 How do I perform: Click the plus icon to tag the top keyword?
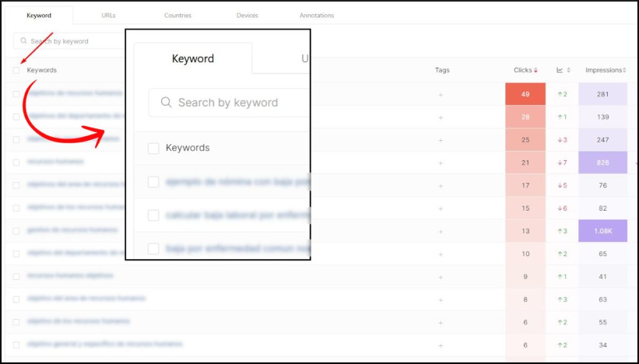[x=441, y=93]
